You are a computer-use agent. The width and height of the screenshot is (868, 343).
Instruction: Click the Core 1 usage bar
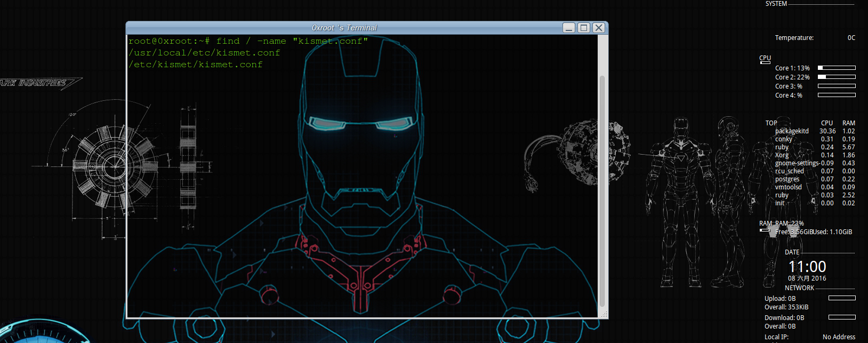click(837, 68)
